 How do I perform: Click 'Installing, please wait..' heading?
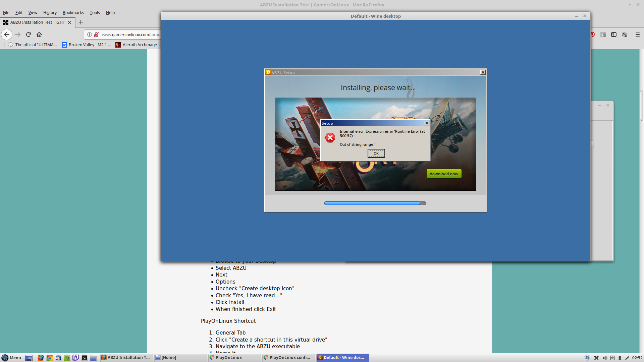(x=377, y=88)
